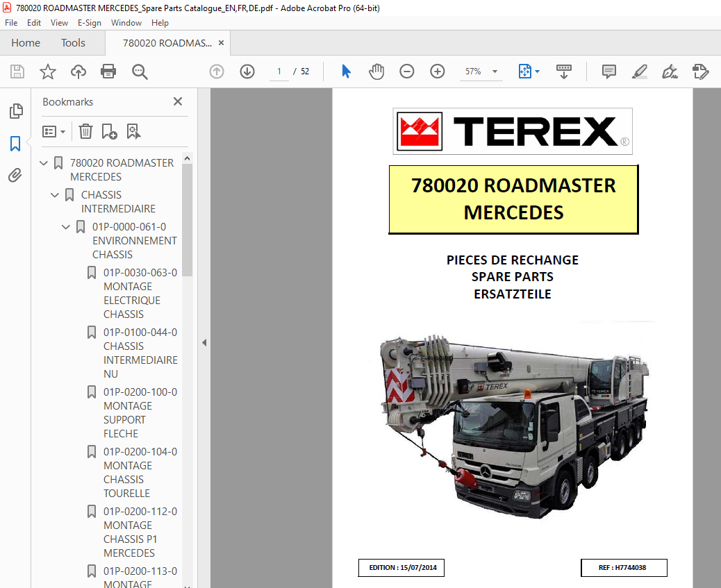721x588 pixels.
Task: Close the 780020 ROADMAS... document tab
Action: point(221,43)
